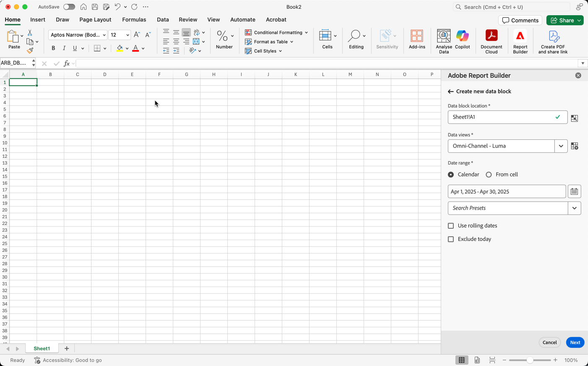Activate the Format Painter brush
The height and width of the screenshot is (366, 588).
coord(30,51)
